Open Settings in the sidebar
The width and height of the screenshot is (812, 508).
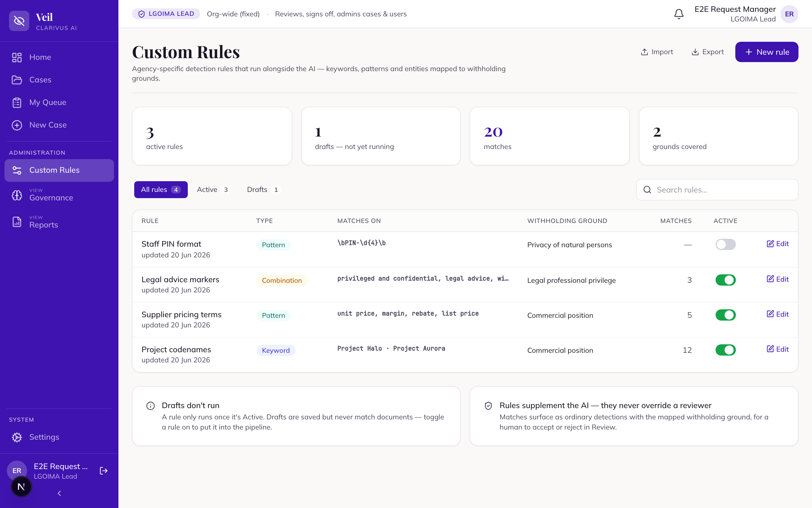point(59,437)
